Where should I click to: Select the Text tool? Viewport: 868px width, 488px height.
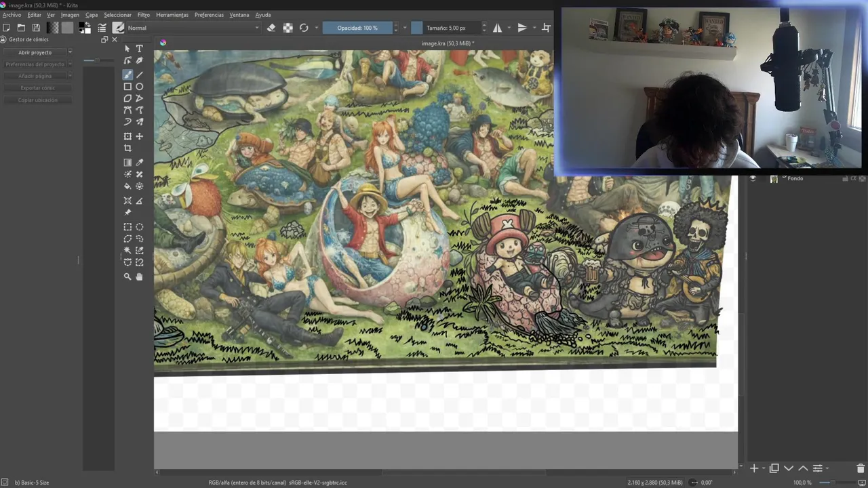(x=139, y=49)
